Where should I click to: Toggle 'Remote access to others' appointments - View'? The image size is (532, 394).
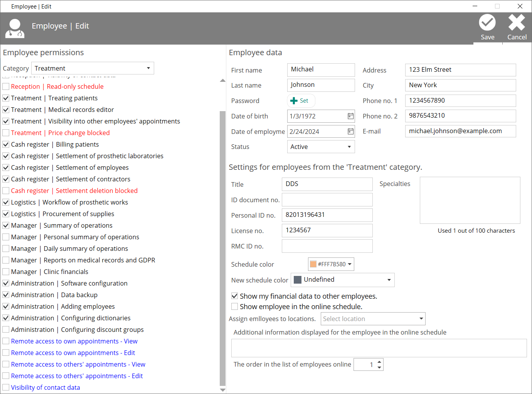[x=6, y=364]
